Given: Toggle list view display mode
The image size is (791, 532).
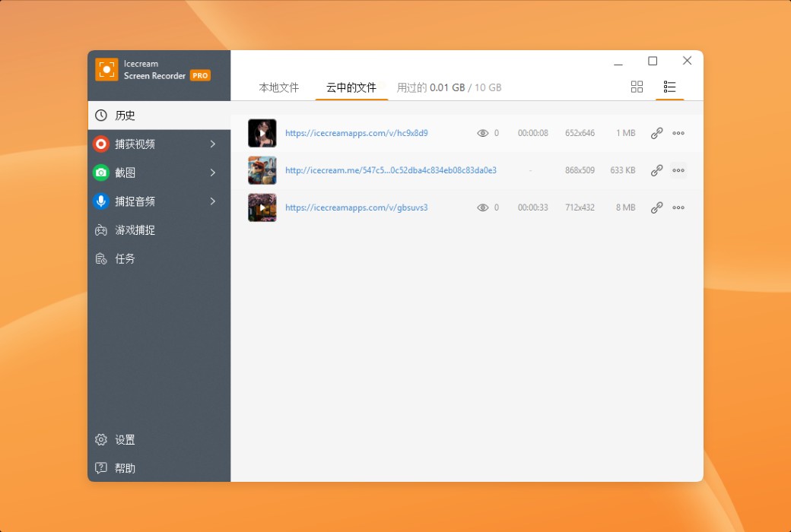Looking at the screenshot, I should (x=669, y=87).
